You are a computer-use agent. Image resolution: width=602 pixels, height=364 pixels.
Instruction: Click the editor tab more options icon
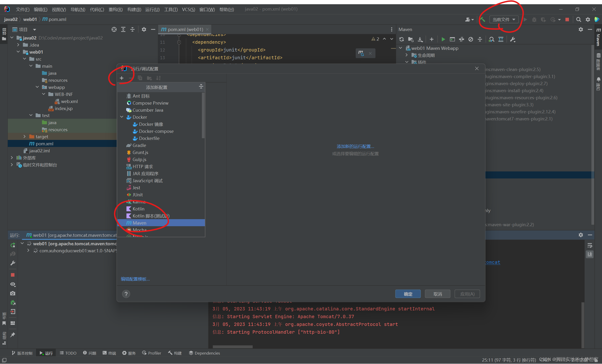coord(392,29)
